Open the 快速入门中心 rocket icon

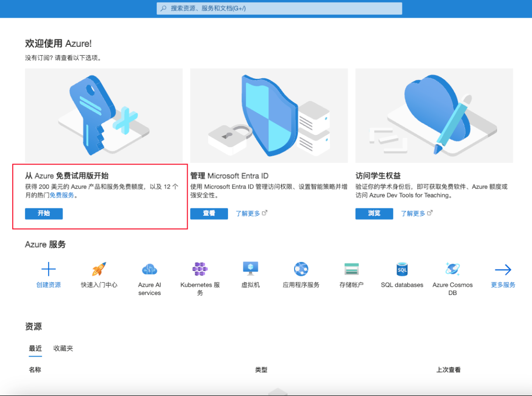click(x=99, y=269)
